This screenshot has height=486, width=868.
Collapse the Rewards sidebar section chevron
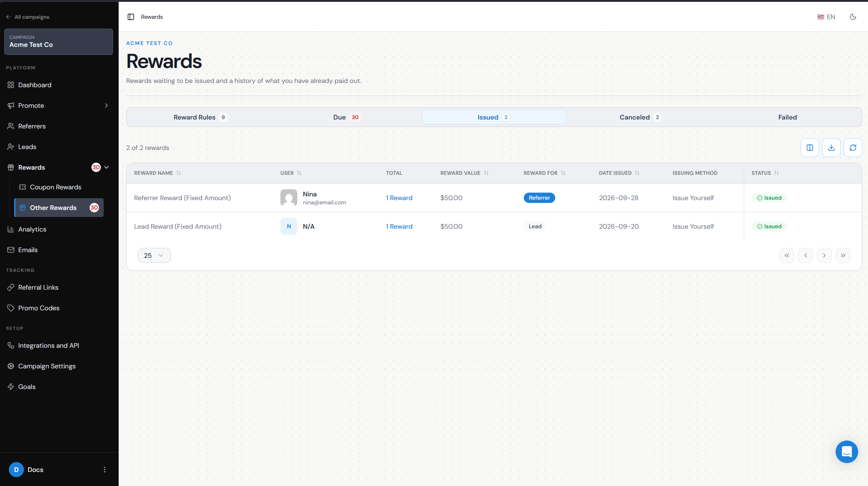(x=106, y=167)
